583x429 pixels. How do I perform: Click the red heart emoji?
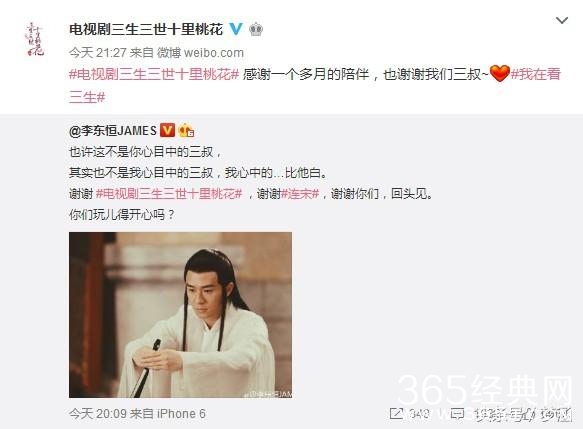pos(499,73)
